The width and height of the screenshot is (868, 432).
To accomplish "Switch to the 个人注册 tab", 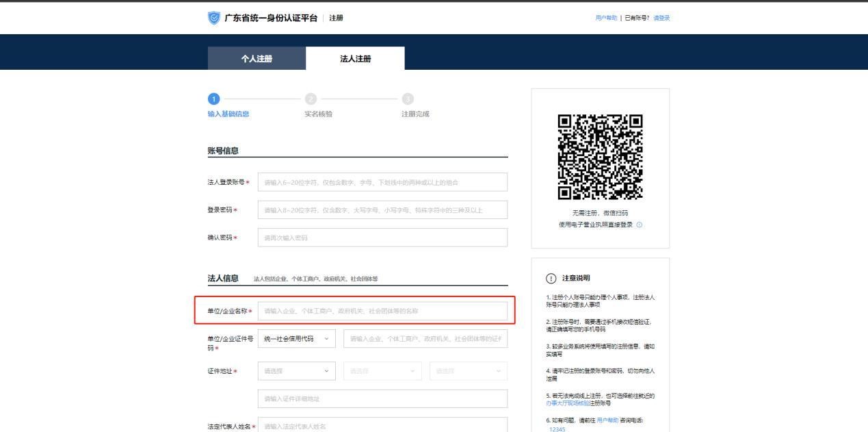I will click(x=257, y=58).
